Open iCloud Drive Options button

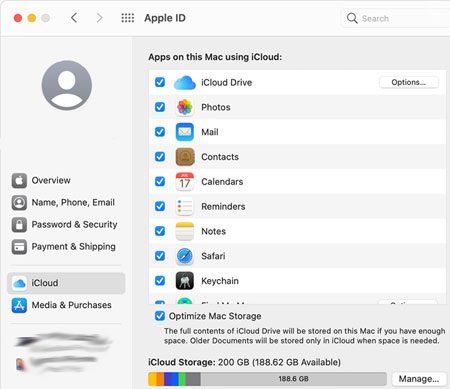click(409, 82)
